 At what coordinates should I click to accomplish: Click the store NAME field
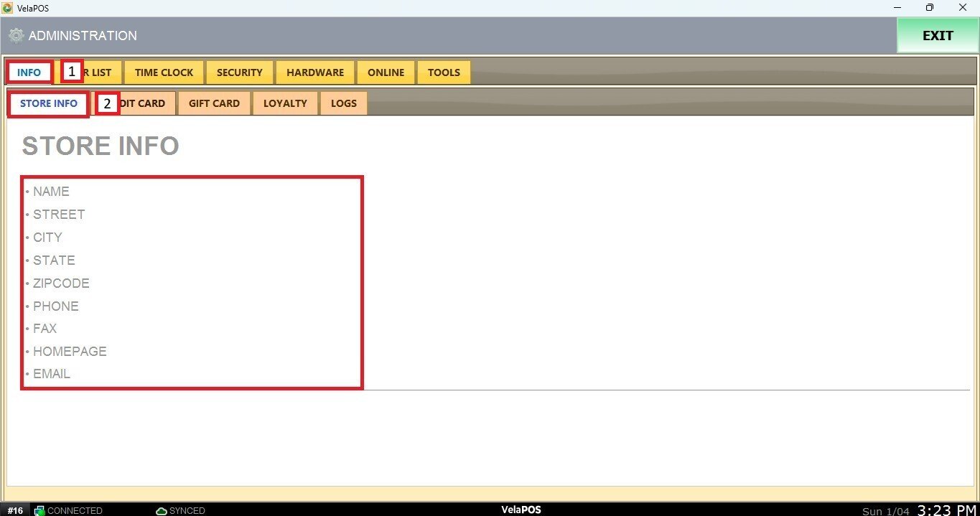click(x=51, y=192)
